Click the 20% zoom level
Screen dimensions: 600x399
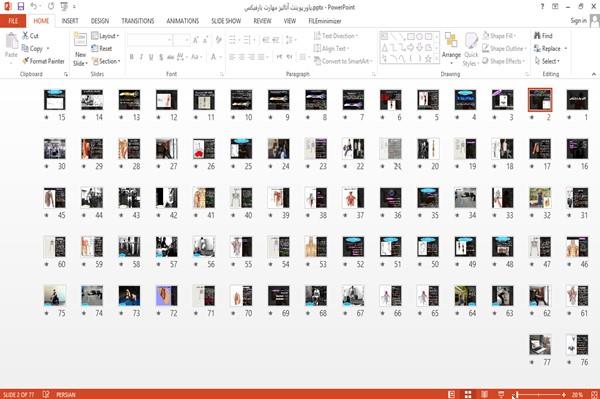click(577, 394)
